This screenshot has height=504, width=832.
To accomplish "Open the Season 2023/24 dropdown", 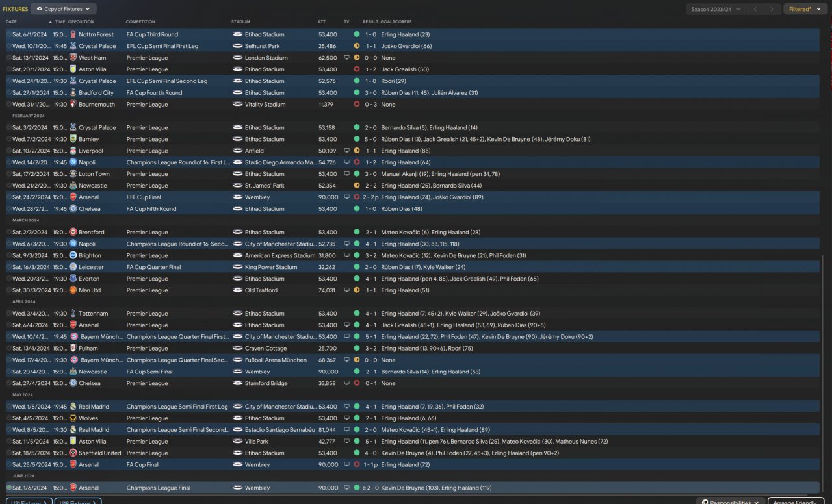I will coord(715,9).
